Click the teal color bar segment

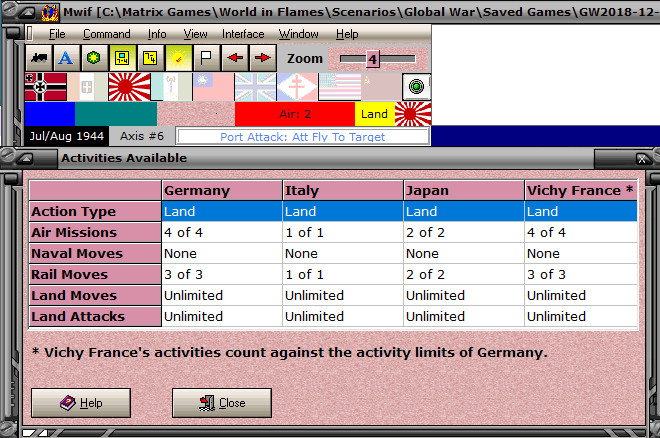pyautogui.click(x=116, y=114)
